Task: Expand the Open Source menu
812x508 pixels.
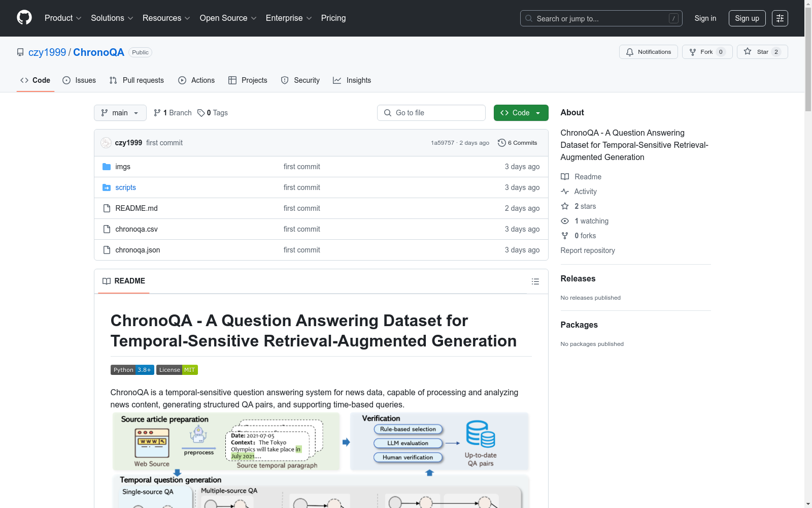Action: click(x=228, y=18)
